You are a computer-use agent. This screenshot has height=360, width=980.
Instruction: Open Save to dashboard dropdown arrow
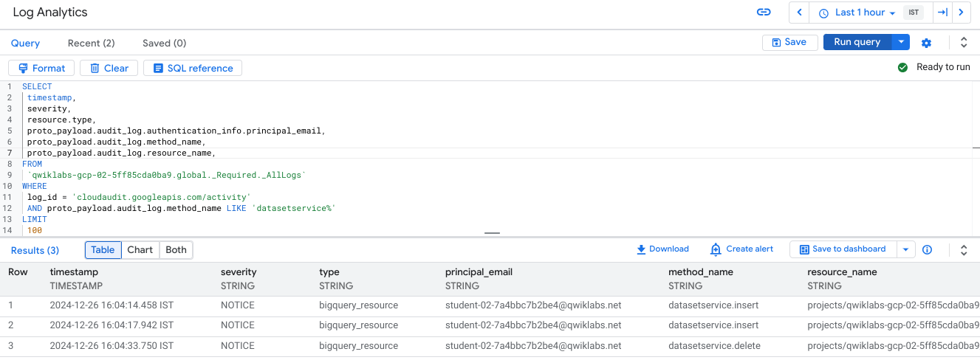tap(906, 249)
